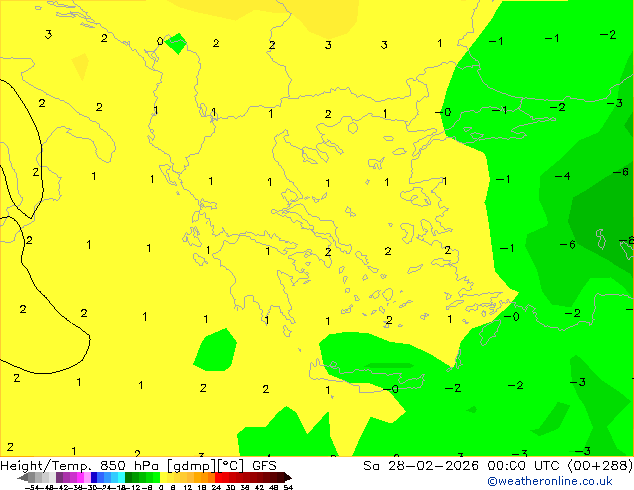
Task: Click the 12 label on the legend scale
Action: click(x=188, y=487)
